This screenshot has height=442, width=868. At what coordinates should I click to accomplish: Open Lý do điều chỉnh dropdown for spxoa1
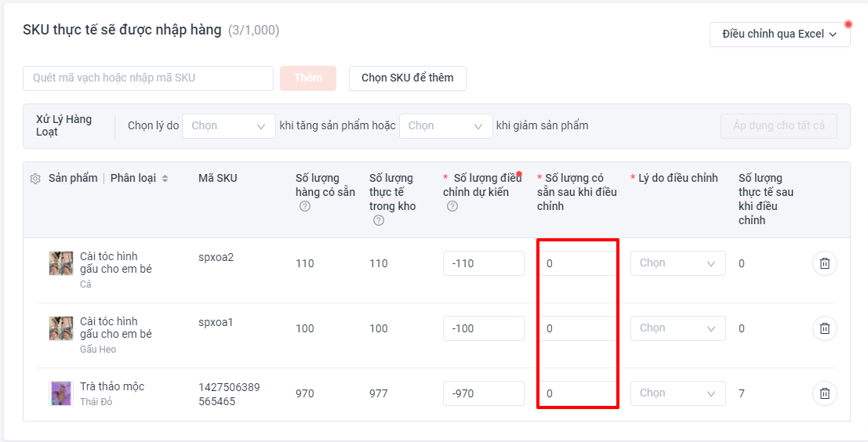[678, 328]
